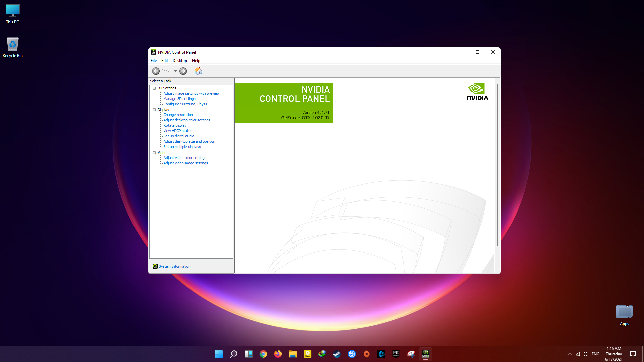This screenshot has height=362, width=644.
Task: Select the Apps folder on the desktop
Action: [624, 315]
